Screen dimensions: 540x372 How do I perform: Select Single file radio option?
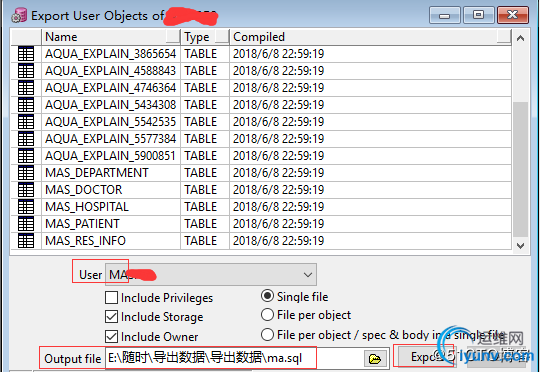tap(267, 297)
